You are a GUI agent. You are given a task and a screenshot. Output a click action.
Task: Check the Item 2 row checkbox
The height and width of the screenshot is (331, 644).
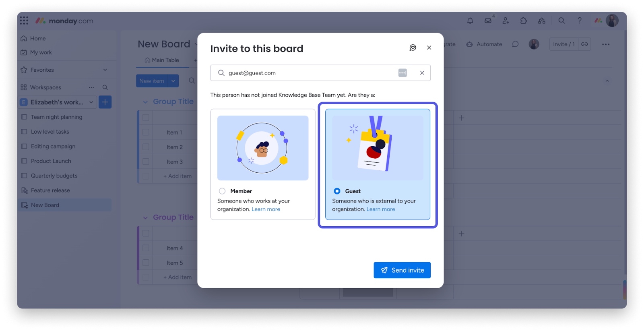146,147
